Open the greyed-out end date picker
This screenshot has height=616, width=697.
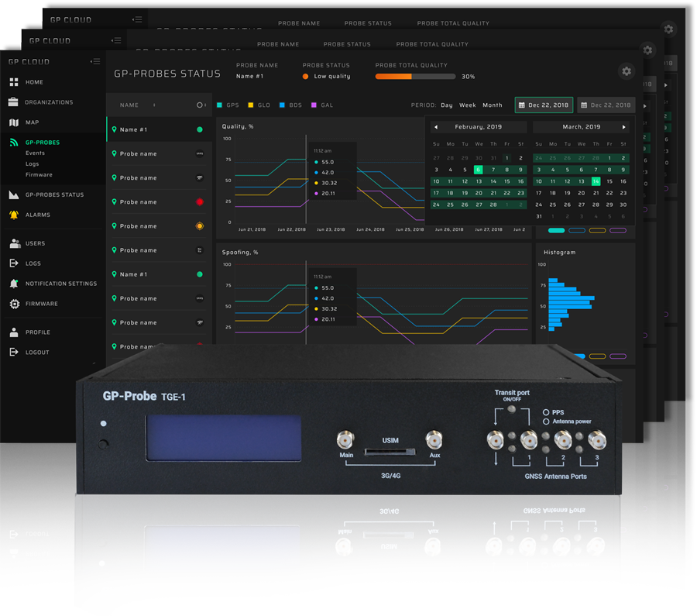coord(606,105)
